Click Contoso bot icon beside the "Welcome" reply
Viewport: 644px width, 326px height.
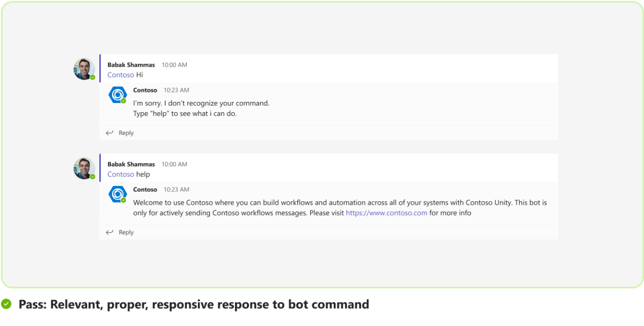(x=117, y=194)
